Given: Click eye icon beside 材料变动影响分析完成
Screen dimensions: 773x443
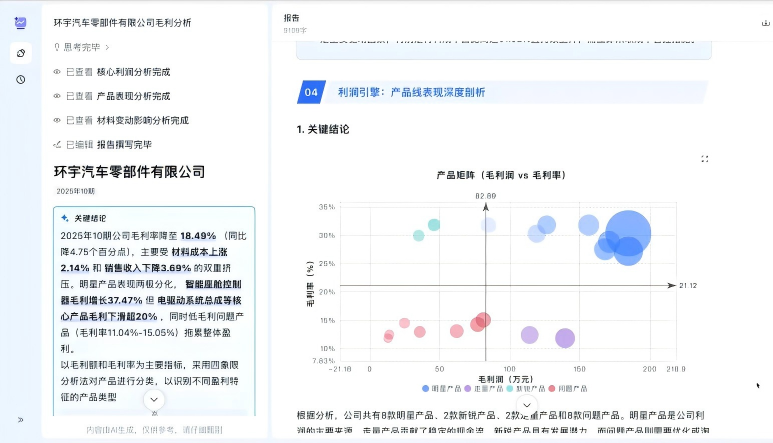Looking at the screenshot, I should pos(57,120).
